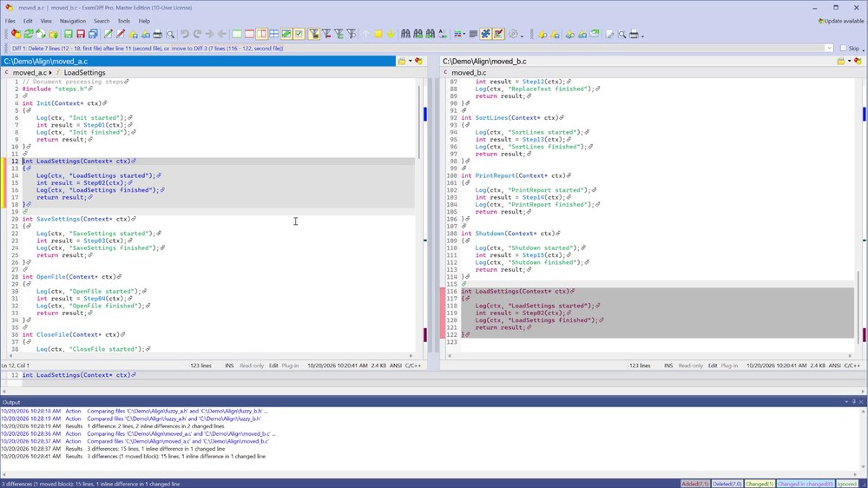Toggle the second funnel filter icon
This screenshot has width=868, height=488.
point(326,35)
